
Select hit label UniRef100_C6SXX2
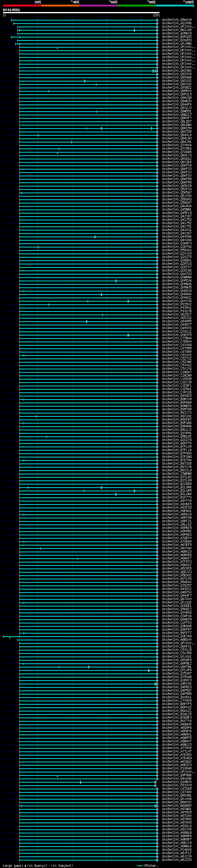click(x=177, y=355)
